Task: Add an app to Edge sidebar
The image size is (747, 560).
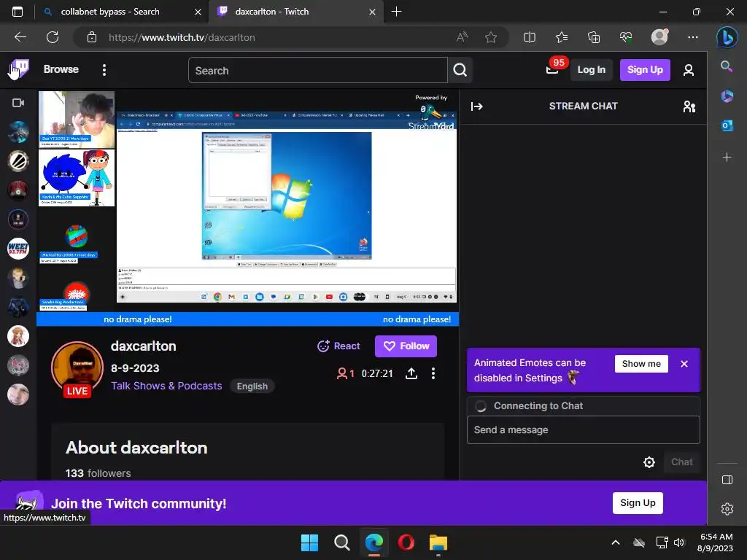Action: (727, 157)
